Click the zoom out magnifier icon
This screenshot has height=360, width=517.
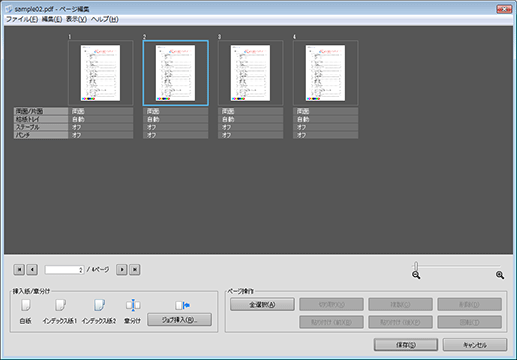tap(416, 275)
